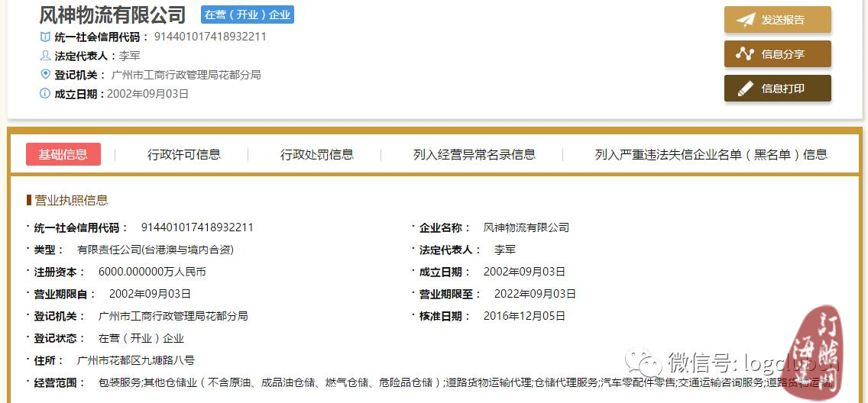Click the header credit code 914401017418932211

tap(210, 37)
